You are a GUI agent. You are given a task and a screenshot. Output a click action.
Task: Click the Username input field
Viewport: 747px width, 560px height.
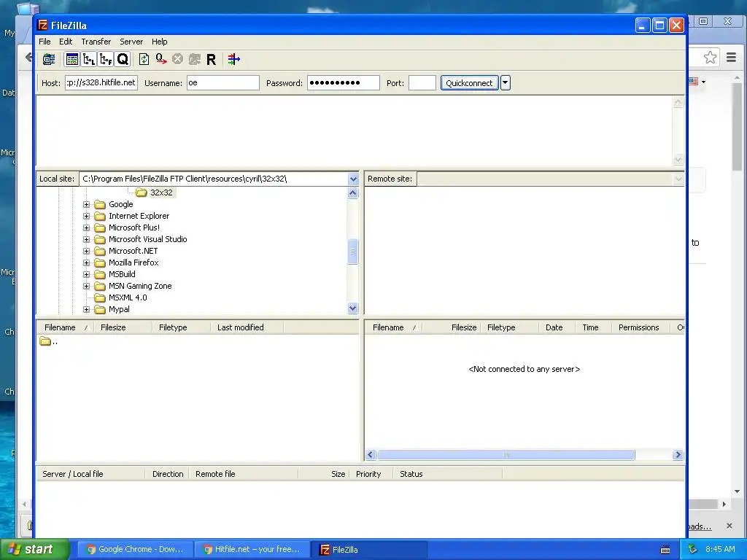click(x=223, y=83)
